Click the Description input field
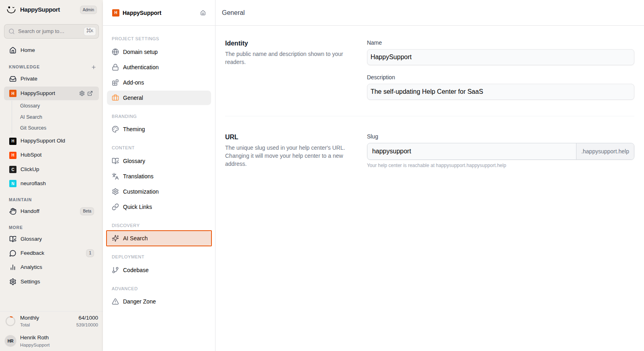This screenshot has height=351, width=644. pos(500,92)
